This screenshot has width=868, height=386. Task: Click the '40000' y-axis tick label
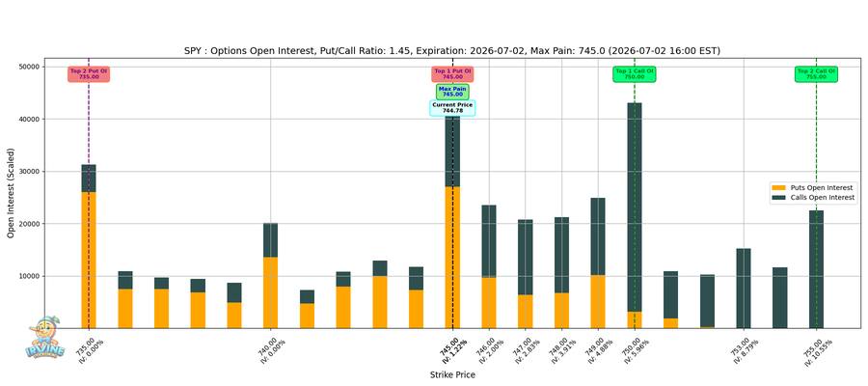click(x=30, y=119)
